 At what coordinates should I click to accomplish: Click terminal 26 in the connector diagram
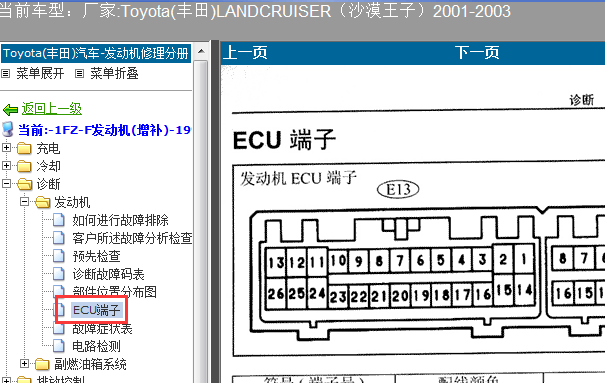coord(276,294)
